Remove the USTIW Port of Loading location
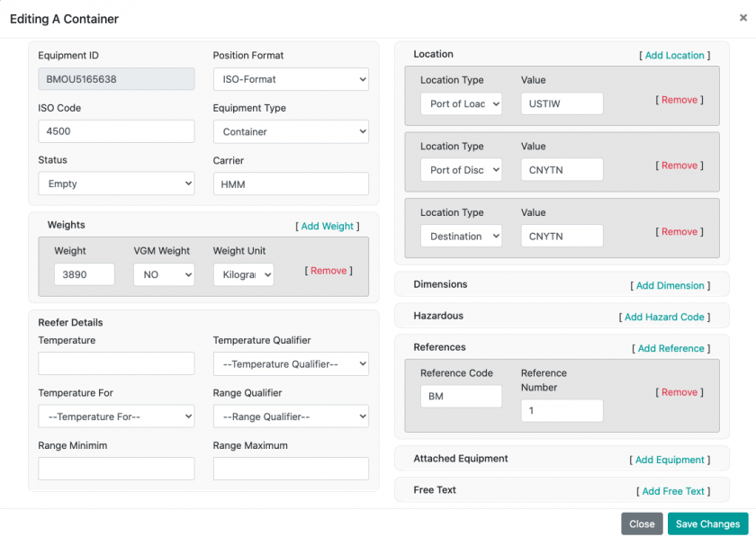The image size is (756, 537). [679, 100]
